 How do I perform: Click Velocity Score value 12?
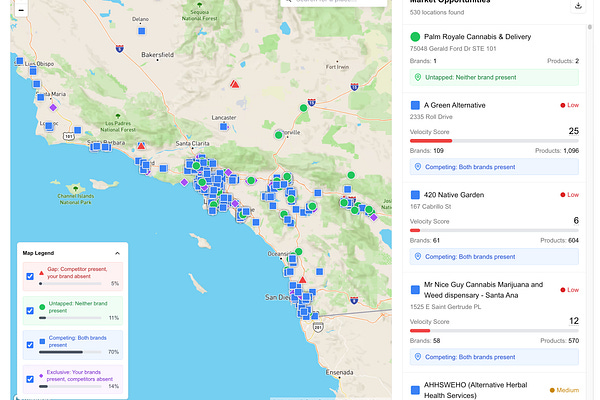point(574,321)
